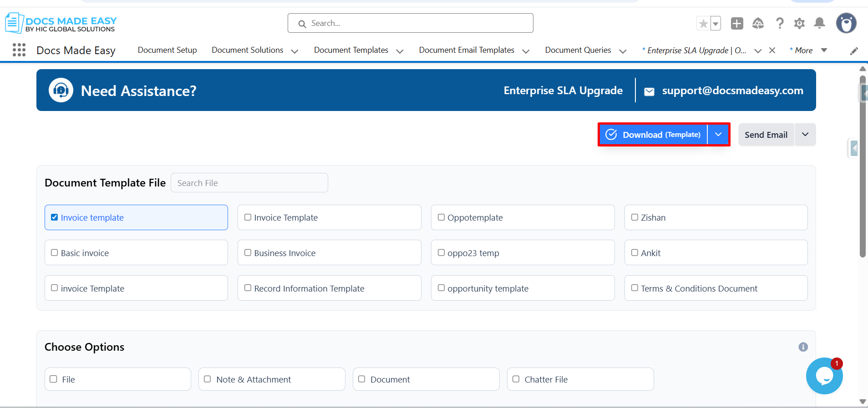Image resolution: width=868 pixels, height=408 pixels.
Task: Open the Trailhead guidance icon
Action: pyautogui.click(x=758, y=23)
